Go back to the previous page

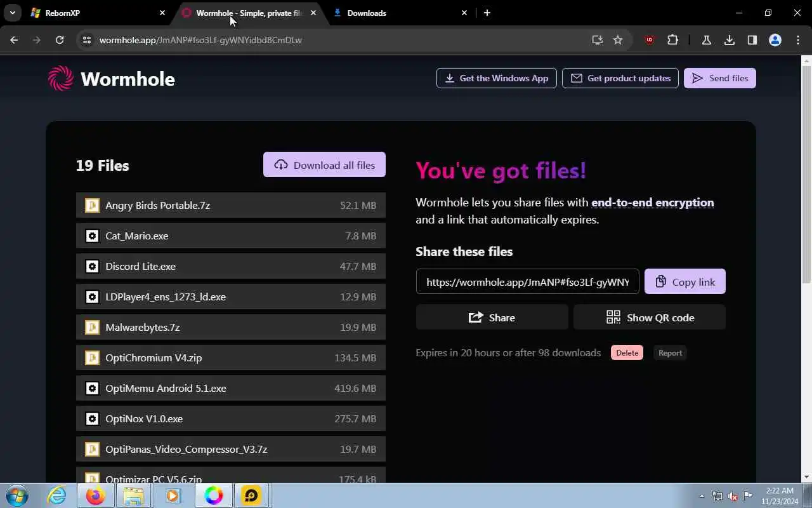14,40
